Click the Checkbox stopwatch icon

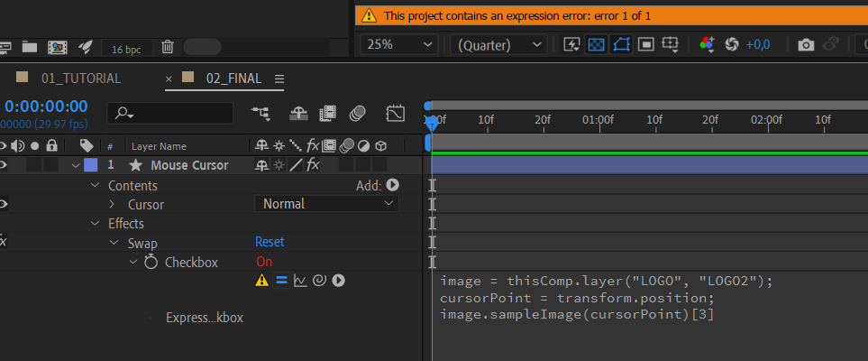[x=151, y=262]
